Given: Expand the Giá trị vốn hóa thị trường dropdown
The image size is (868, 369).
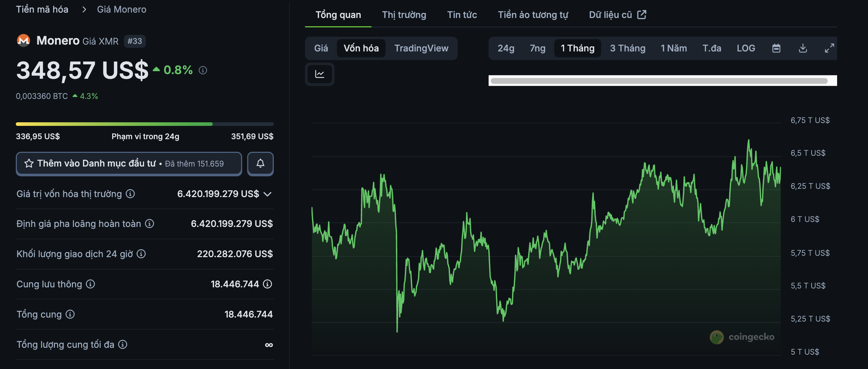Looking at the screenshot, I should click(267, 194).
